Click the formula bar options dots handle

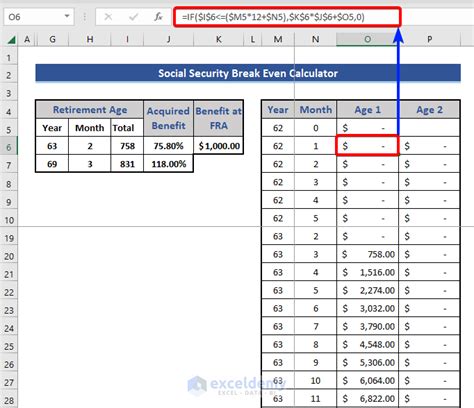click(x=85, y=17)
